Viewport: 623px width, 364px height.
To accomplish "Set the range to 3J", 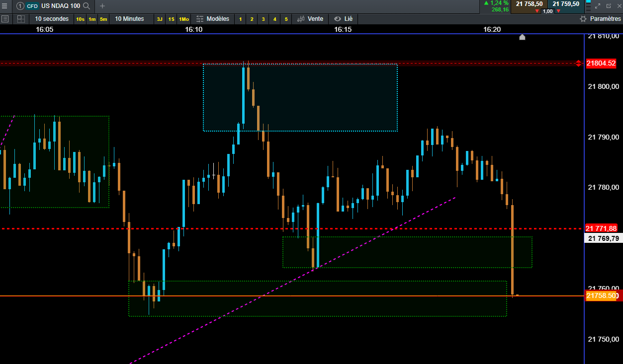I will (x=160, y=19).
